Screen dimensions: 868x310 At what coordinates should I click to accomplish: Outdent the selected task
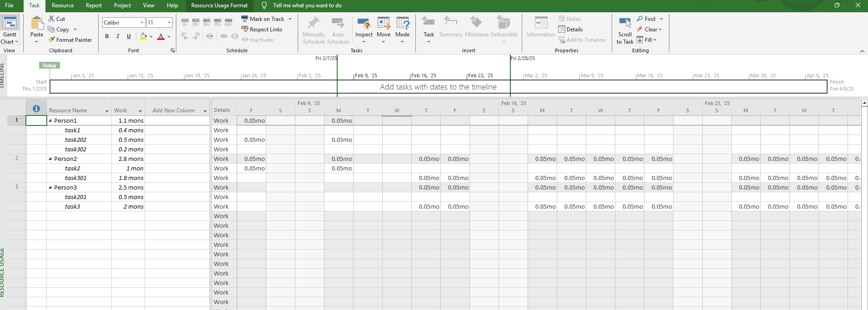(185, 36)
